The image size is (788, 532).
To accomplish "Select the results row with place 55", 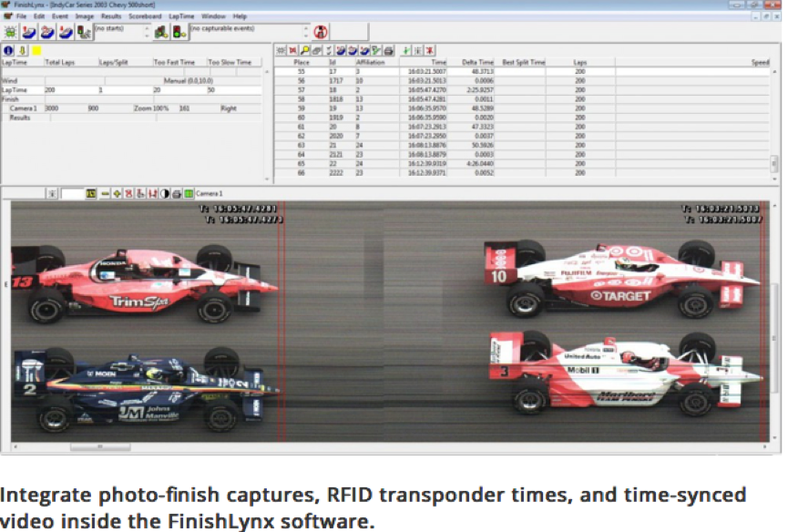I will point(522,71).
